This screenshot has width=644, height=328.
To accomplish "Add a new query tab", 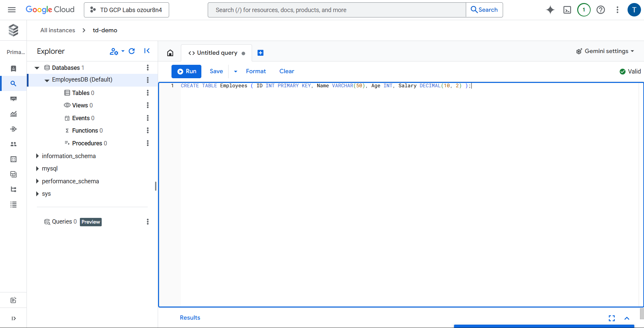I will click(x=260, y=53).
